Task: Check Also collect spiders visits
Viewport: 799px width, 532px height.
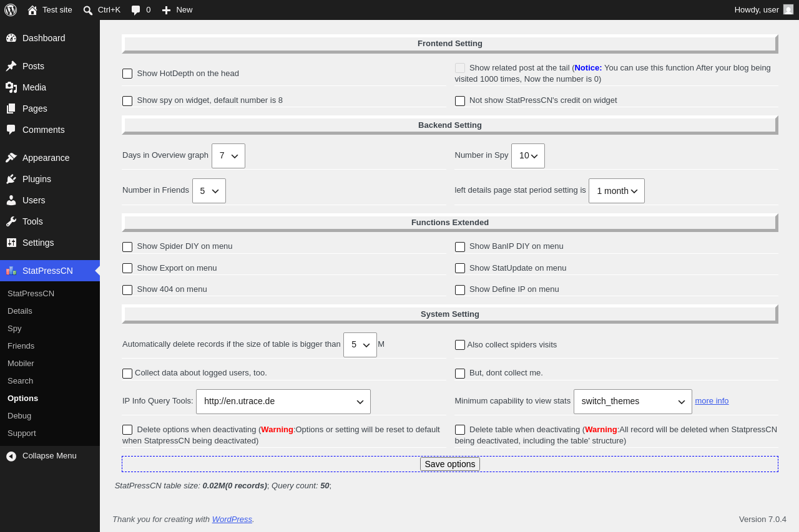Action: point(460,345)
